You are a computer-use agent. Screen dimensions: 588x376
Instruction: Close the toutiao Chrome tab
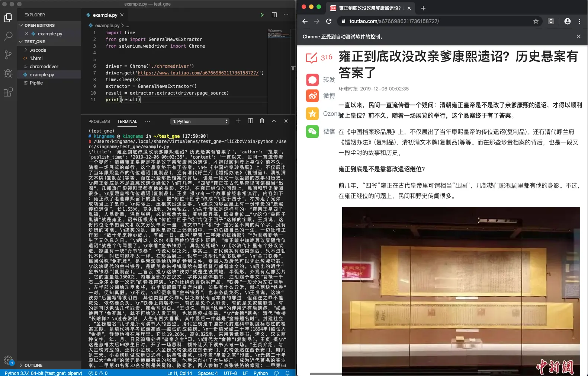(x=409, y=8)
